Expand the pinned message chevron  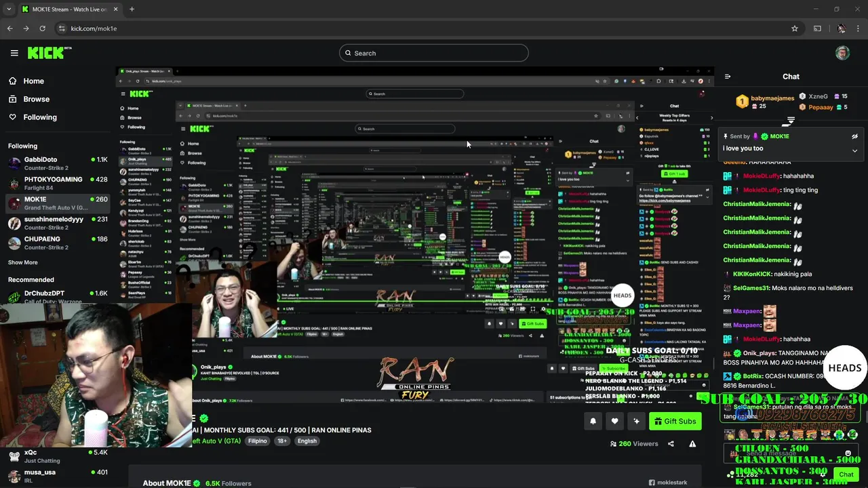click(854, 150)
